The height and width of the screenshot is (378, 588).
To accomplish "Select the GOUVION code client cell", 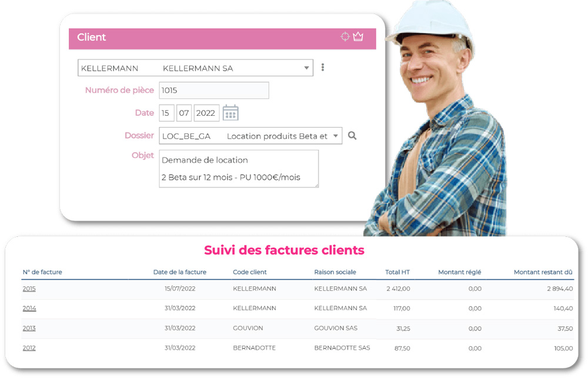I will point(248,328).
